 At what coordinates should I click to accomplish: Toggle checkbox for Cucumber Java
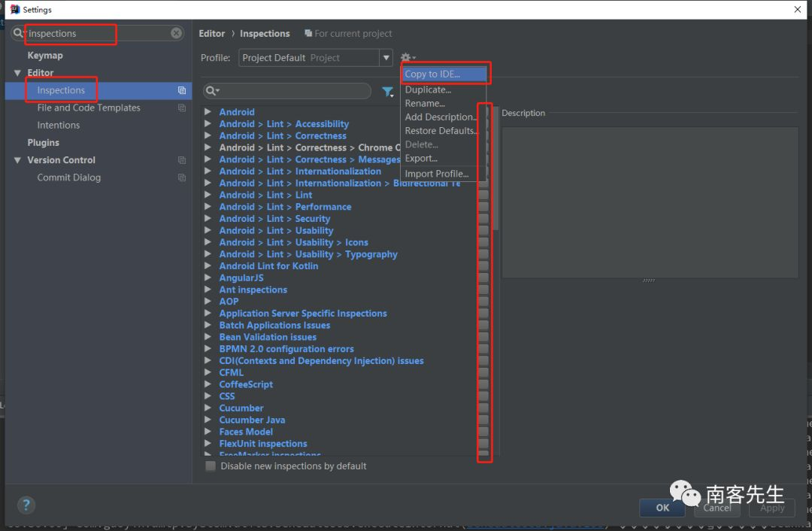click(x=483, y=420)
